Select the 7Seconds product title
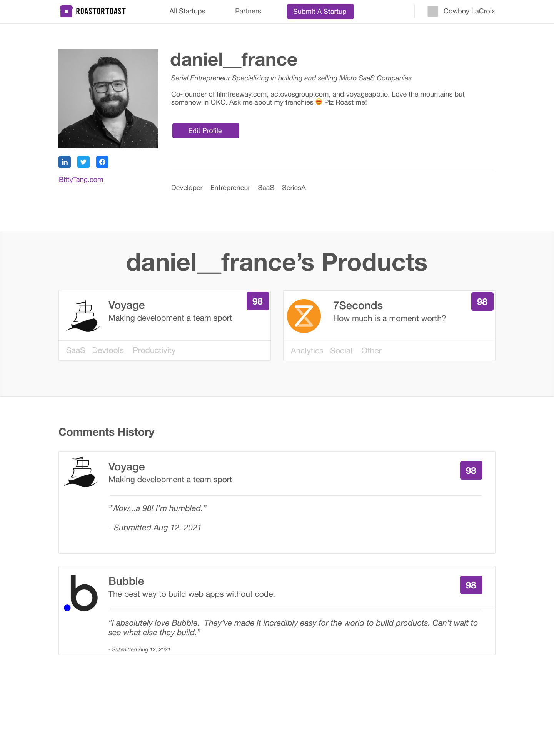The image size is (554, 756). point(358,306)
